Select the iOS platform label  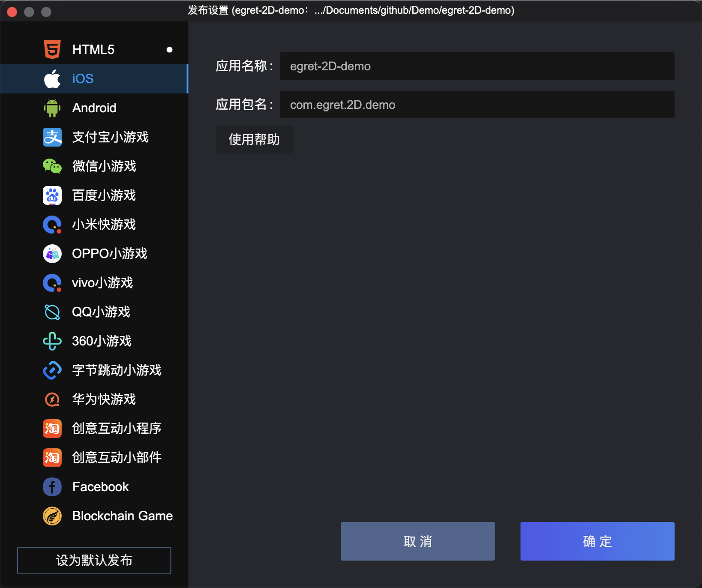click(83, 79)
